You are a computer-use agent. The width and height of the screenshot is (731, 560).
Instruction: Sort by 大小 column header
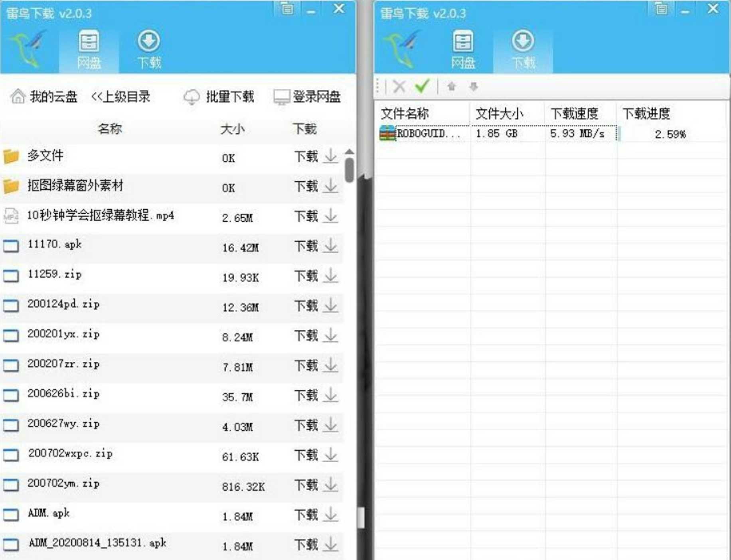coord(233,129)
